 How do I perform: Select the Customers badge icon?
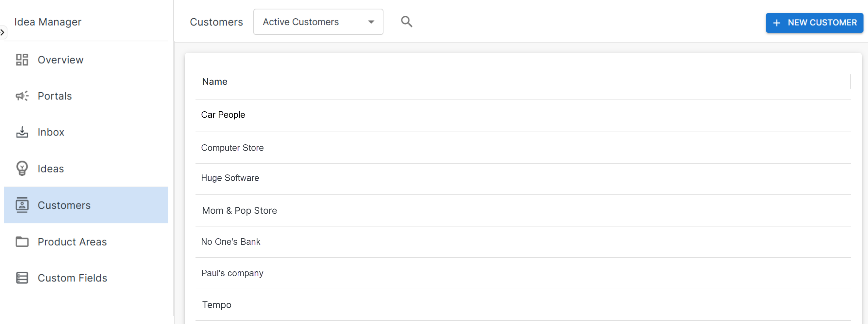[x=22, y=205]
